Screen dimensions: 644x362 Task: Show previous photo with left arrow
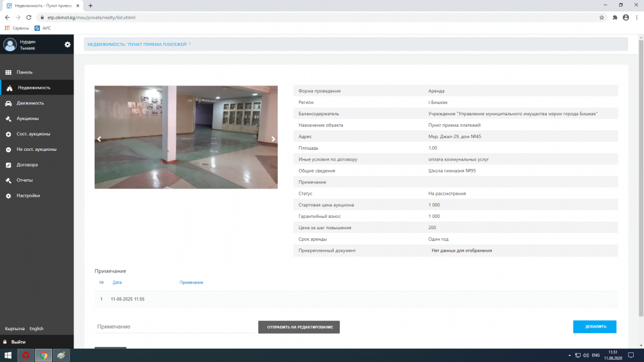click(100, 139)
